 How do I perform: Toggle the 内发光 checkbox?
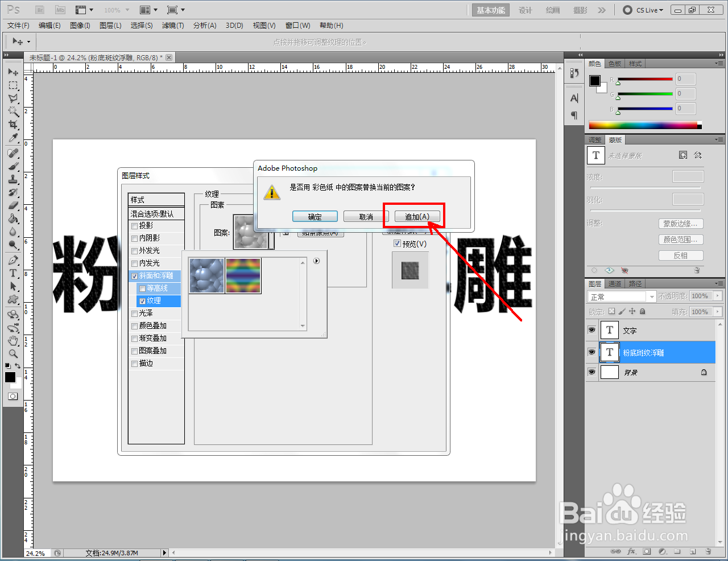pos(135,263)
